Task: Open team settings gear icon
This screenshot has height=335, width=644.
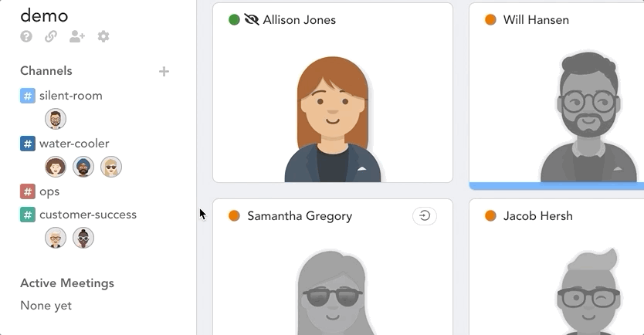Action: 103,36
